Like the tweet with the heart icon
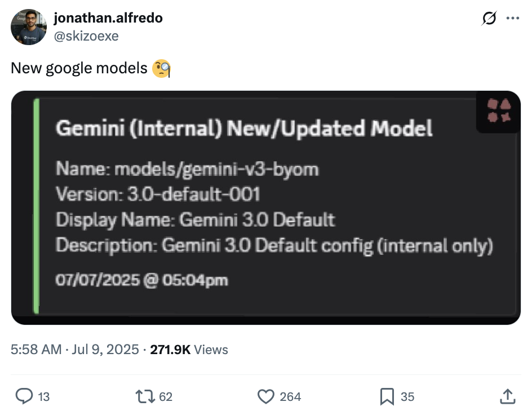532x415 pixels. pos(265,397)
